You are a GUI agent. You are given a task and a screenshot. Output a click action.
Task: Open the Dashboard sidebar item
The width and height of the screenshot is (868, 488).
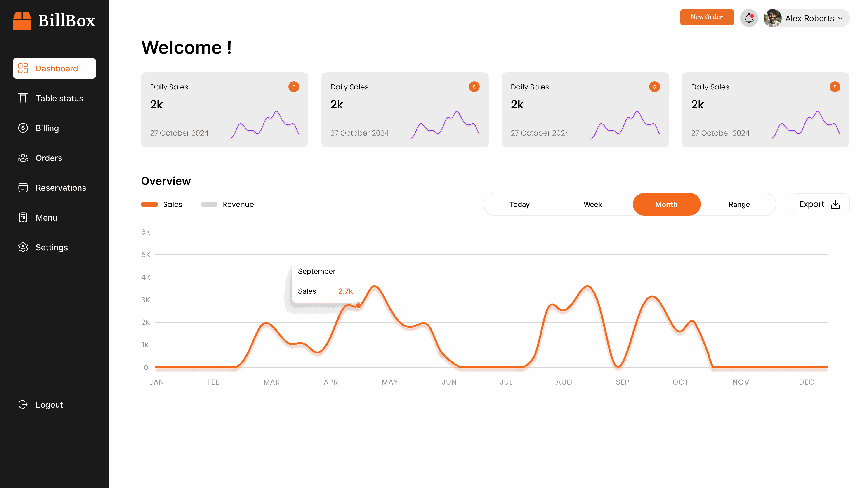click(x=54, y=68)
